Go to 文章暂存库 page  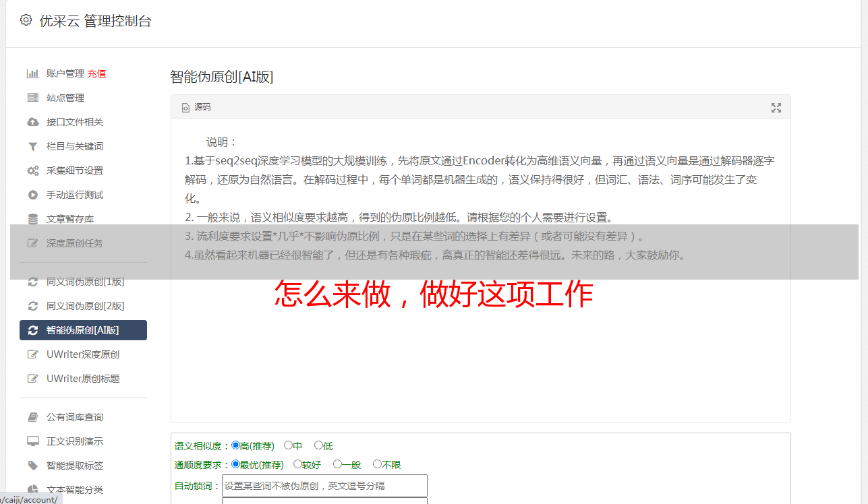click(x=70, y=219)
